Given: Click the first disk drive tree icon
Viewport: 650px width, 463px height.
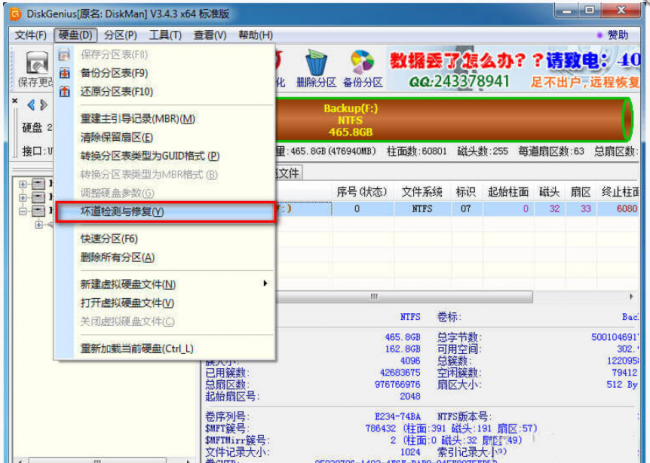Looking at the screenshot, I should coord(38,183).
